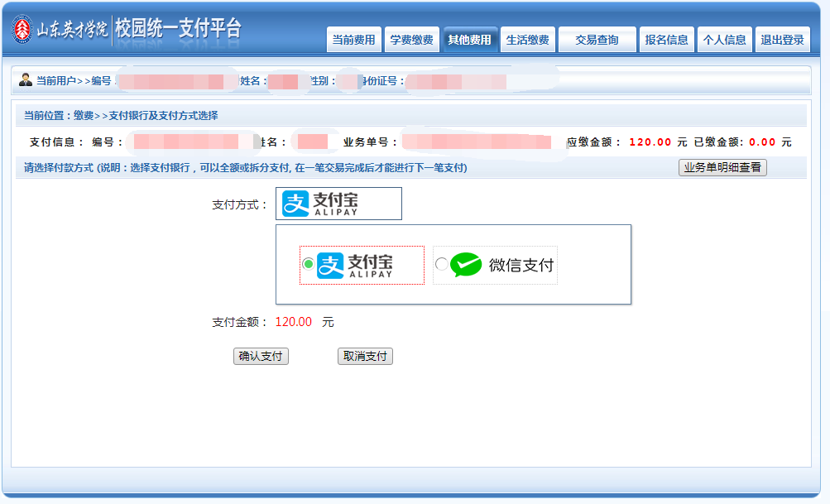Click the current user avatar icon

[25, 80]
